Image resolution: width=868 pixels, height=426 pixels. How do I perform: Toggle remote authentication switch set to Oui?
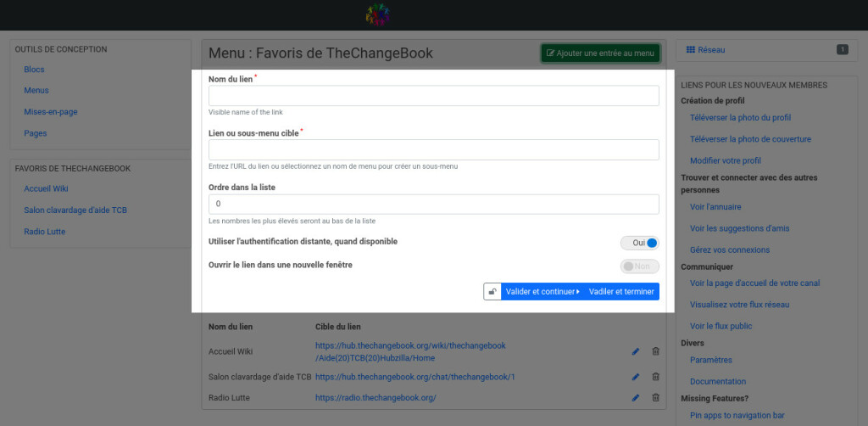(639, 243)
